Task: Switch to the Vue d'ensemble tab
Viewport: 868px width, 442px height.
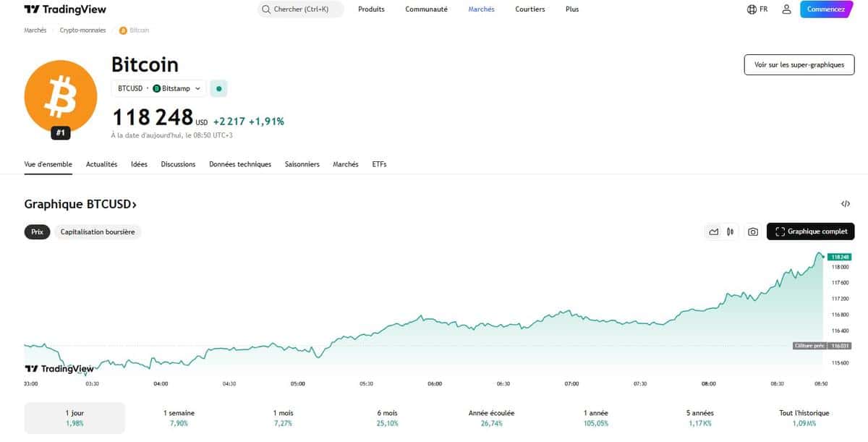Action: click(48, 164)
